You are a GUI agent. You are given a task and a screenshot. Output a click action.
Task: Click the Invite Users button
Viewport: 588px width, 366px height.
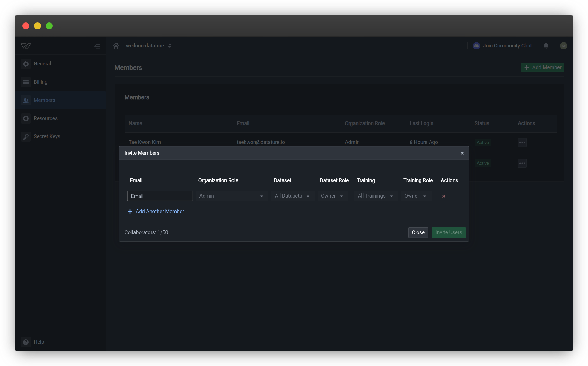pyautogui.click(x=448, y=232)
